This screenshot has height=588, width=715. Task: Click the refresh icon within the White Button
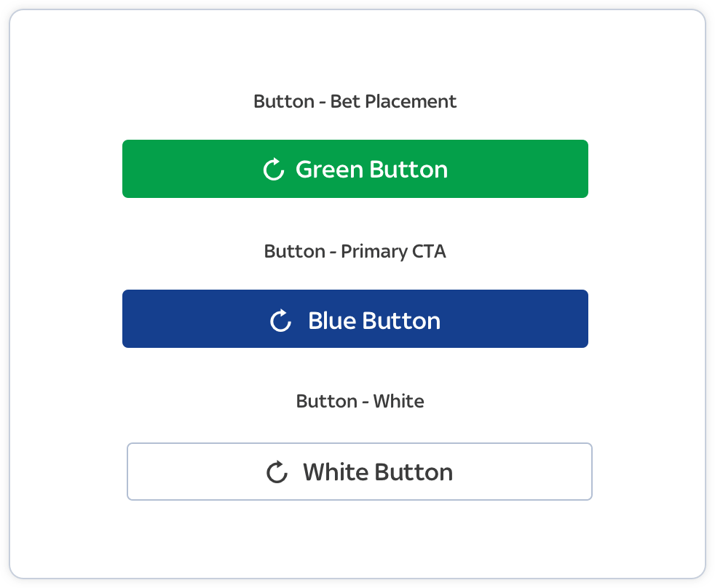(x=276, y=471)
